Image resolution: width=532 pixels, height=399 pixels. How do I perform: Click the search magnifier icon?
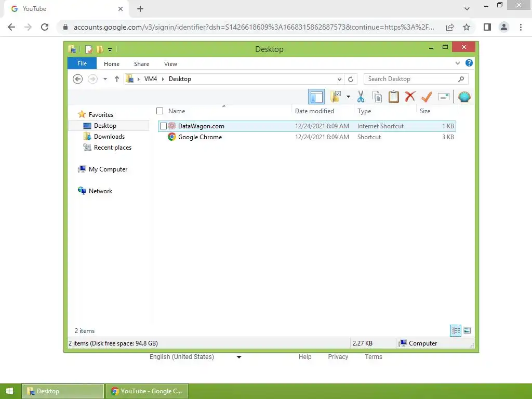[461, 79]
